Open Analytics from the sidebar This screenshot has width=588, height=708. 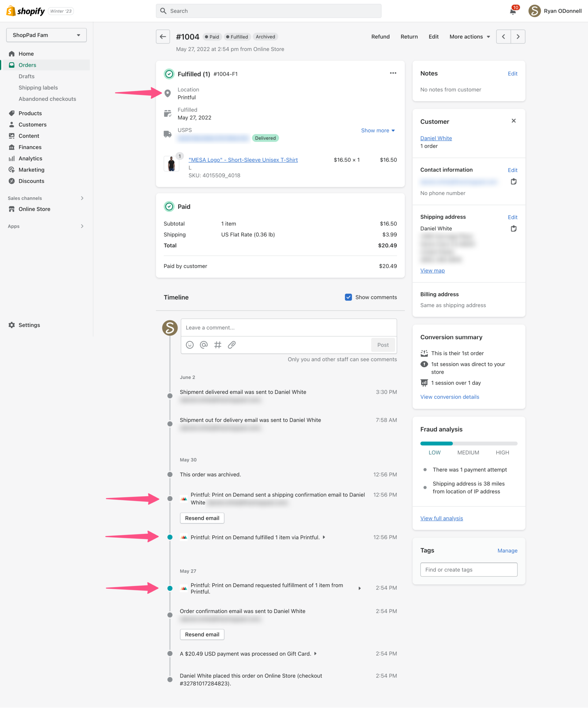30,158
